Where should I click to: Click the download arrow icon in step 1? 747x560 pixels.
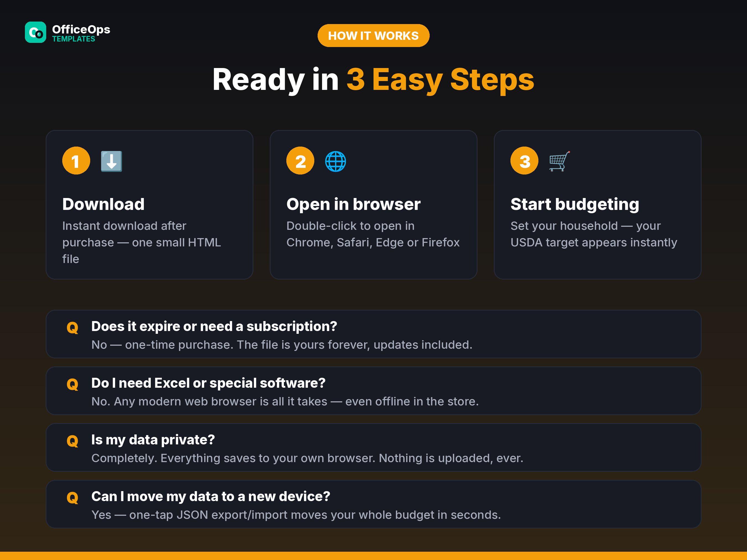pos(111,161)
